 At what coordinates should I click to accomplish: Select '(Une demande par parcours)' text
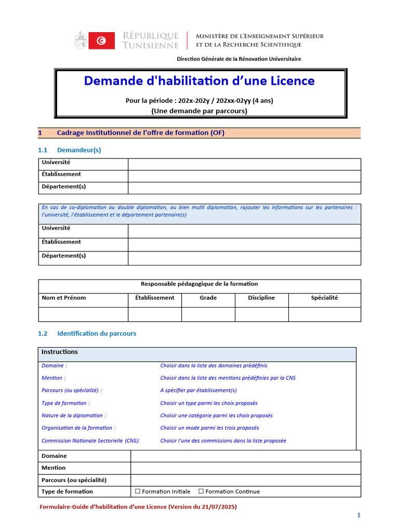tap(199, 111)
